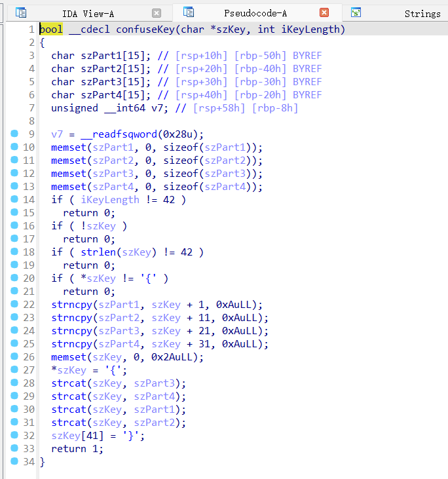Click the Pseudocode-A tab icon
The width and height of the screenshot is (448, 479).
pyautogui.click(x=189, y=12)
